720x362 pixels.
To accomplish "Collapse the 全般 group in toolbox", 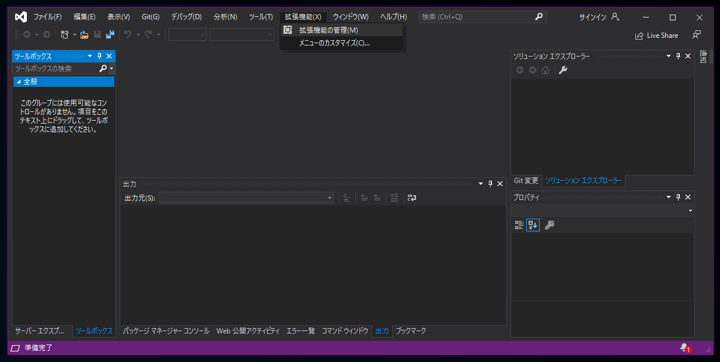I will (x=19, y=82).
